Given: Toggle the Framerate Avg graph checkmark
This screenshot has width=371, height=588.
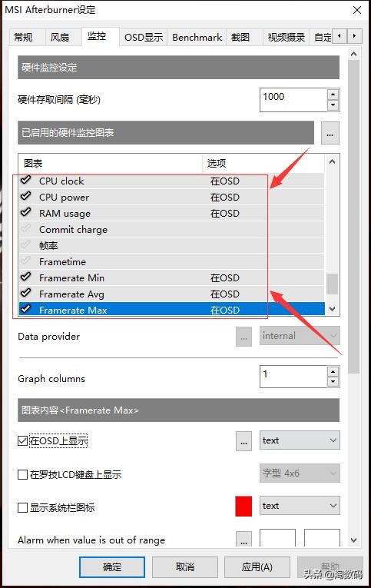Looking at the screenshot, I should pyautogui.click(x=25, y=293).
